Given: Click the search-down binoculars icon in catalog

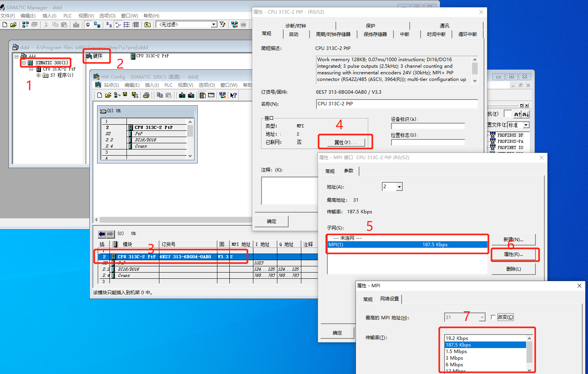Looking at the screenshot, I should [525, 114].
